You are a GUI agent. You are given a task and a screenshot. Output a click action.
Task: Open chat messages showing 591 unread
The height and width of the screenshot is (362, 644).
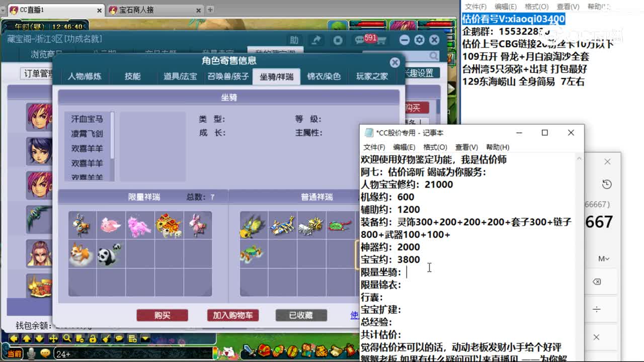click(x=359, y=39)
